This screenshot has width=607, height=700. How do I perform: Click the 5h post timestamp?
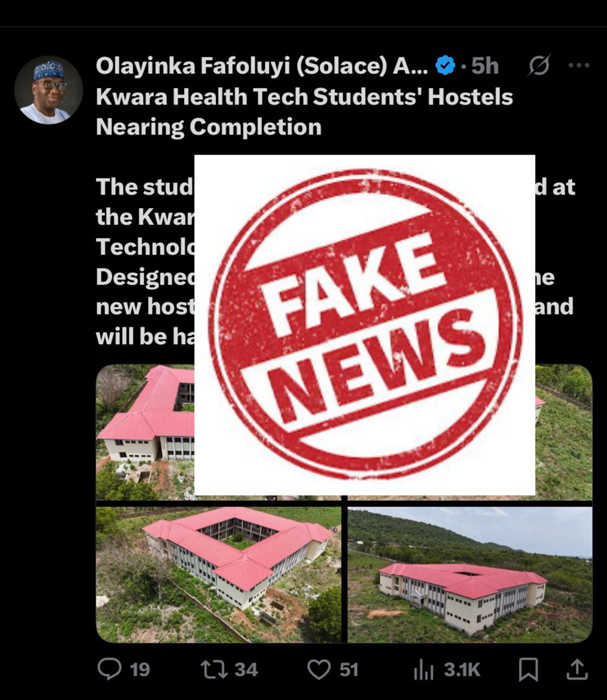pos(485,65)
